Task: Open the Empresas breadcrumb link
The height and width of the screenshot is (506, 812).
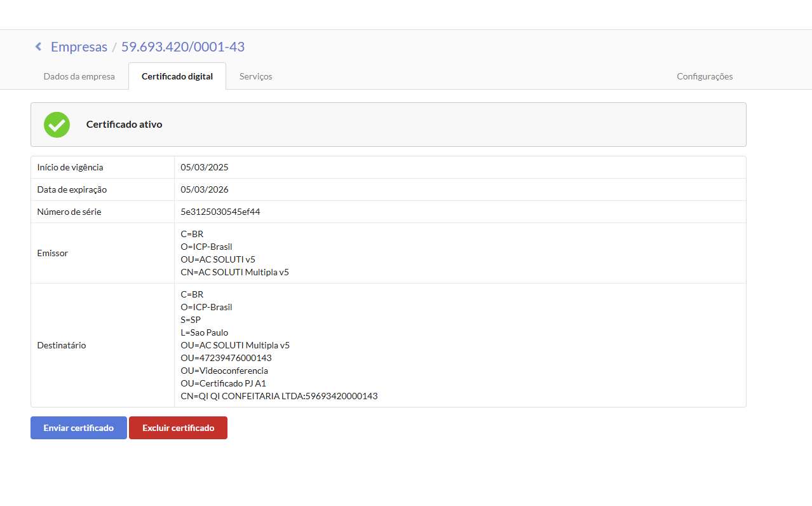Action: [x=79, y=46]
